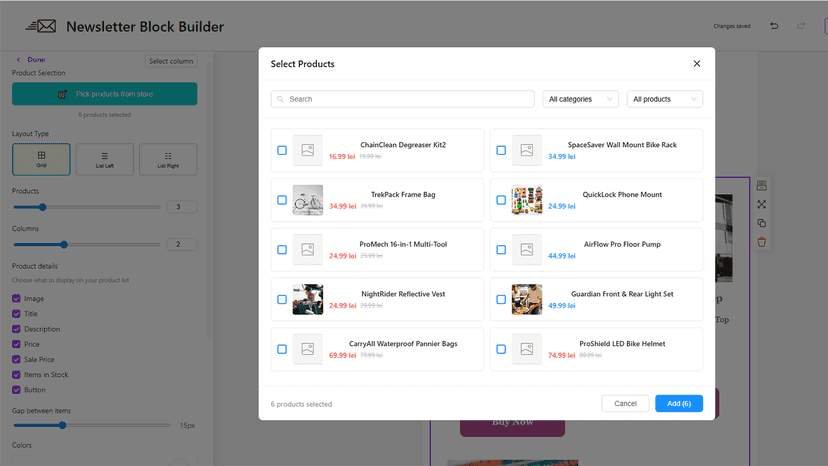Click AirFlow Pro Floor Pump placeholder icon
The height and width of the screenshot is (466, 828).
[x=526, y=249]
